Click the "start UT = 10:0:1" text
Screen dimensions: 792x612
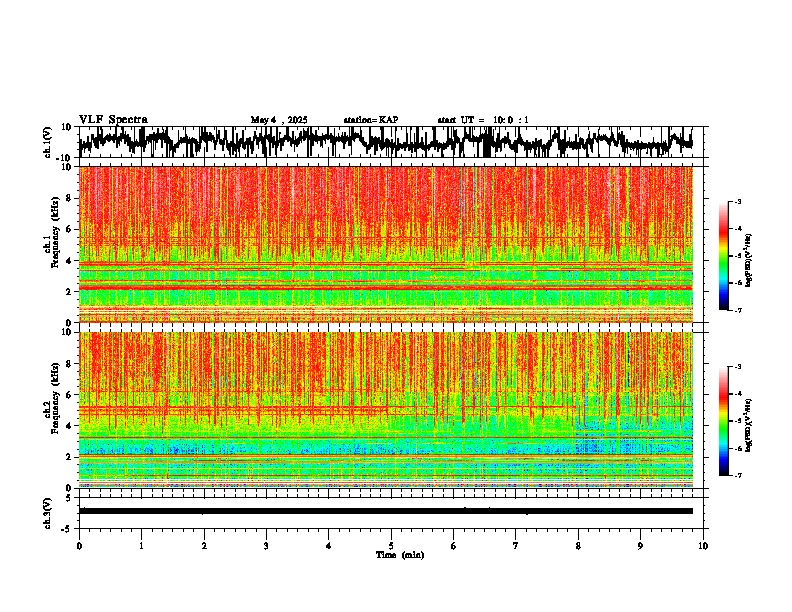[x=483, y=120]
